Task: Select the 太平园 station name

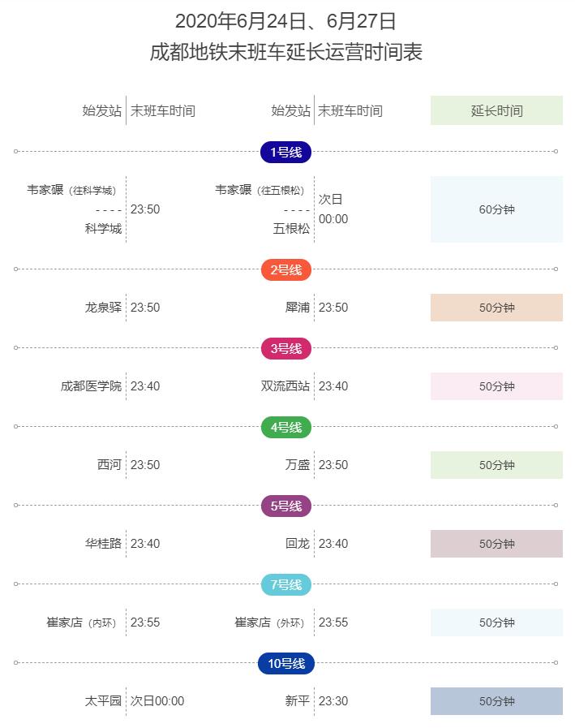Action: pyautogui.click(x=103, y=701)
